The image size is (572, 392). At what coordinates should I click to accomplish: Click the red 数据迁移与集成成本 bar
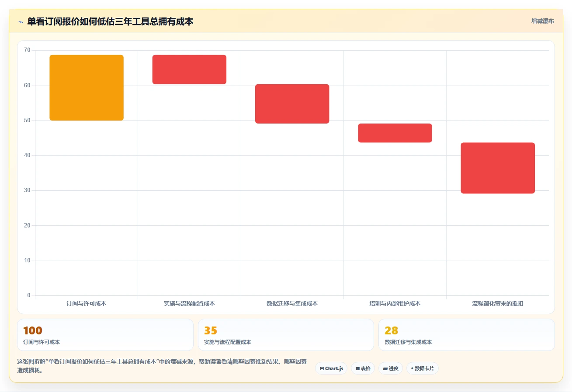coord(292,104)
